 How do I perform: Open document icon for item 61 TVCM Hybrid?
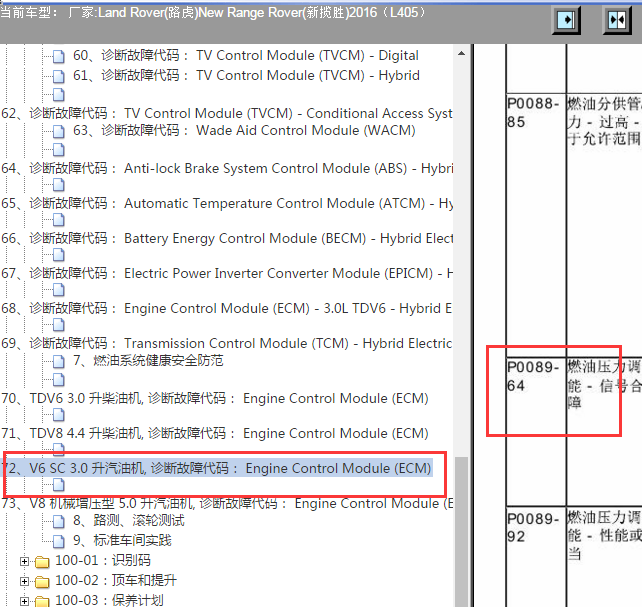[59, 76]
